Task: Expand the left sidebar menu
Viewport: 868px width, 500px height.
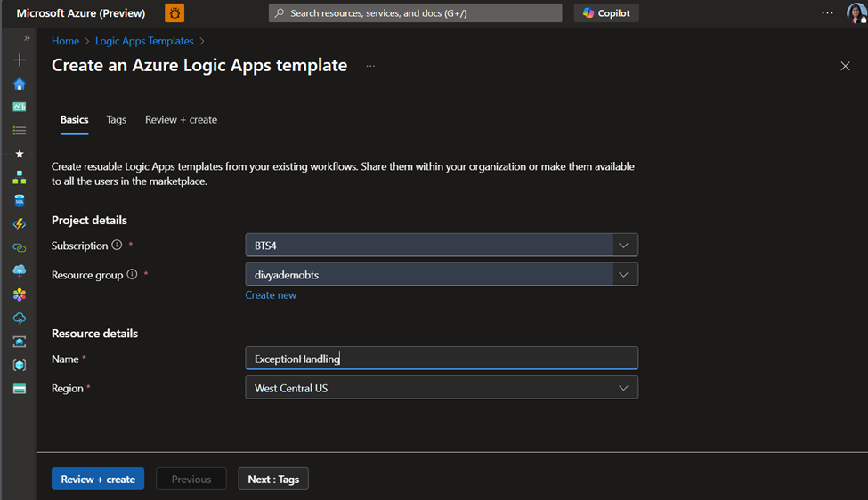Action: (27, 38)
